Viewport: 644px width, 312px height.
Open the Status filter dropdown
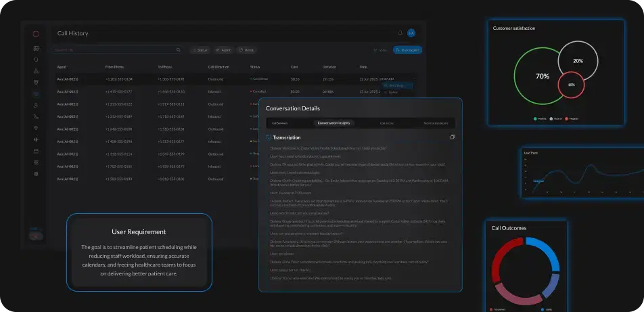(200, 50)
